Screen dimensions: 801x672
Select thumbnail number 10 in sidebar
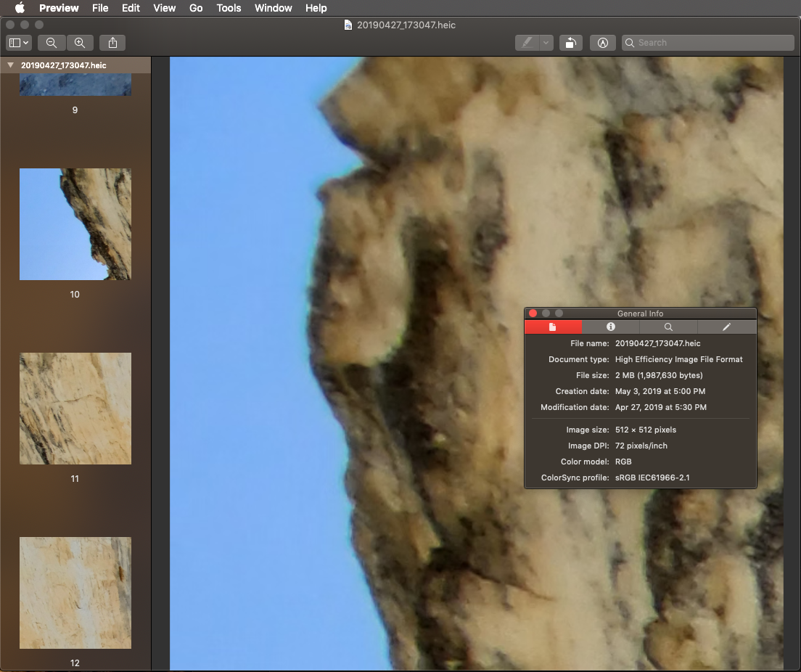75,224
